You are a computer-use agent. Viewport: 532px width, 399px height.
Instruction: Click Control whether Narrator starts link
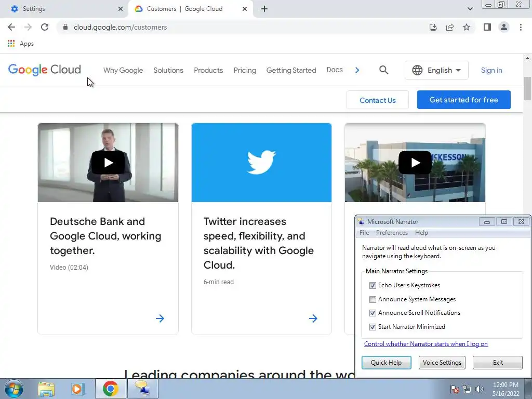(x=426, y=344)
